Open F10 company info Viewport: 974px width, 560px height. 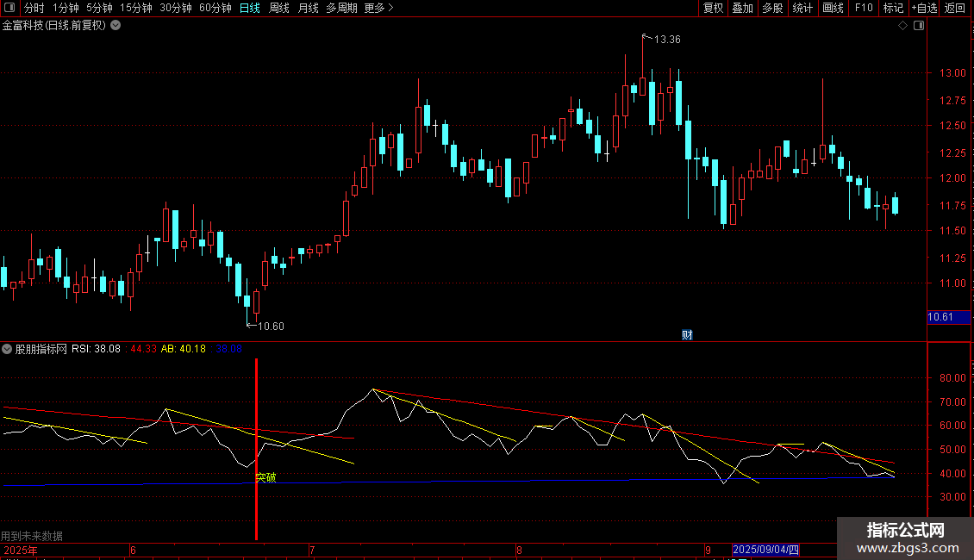pyautogui.click(x=864, y=8)
